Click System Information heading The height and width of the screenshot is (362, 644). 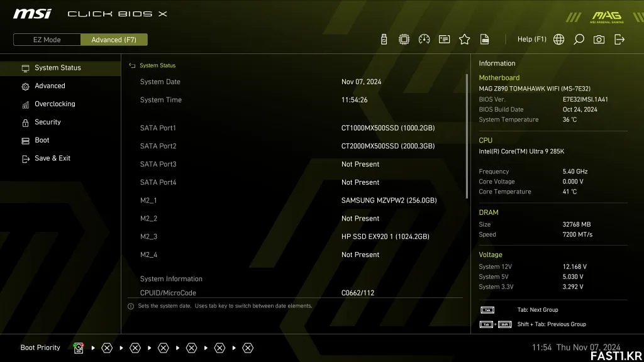tap(171, 278)
